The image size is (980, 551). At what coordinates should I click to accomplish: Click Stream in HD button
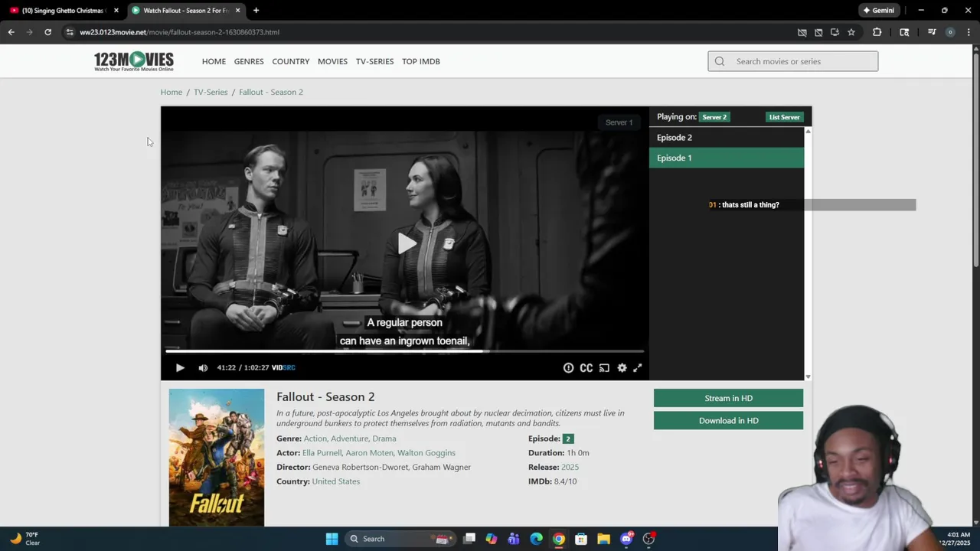728,398
